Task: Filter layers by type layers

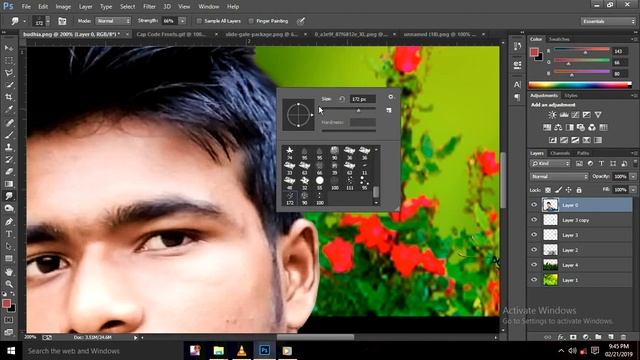Action: click(601, 163)
